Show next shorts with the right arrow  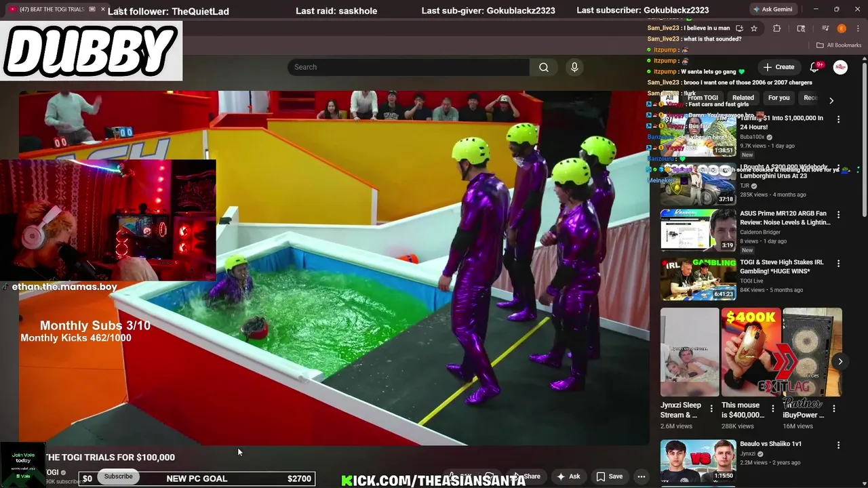tap(840, 361)
